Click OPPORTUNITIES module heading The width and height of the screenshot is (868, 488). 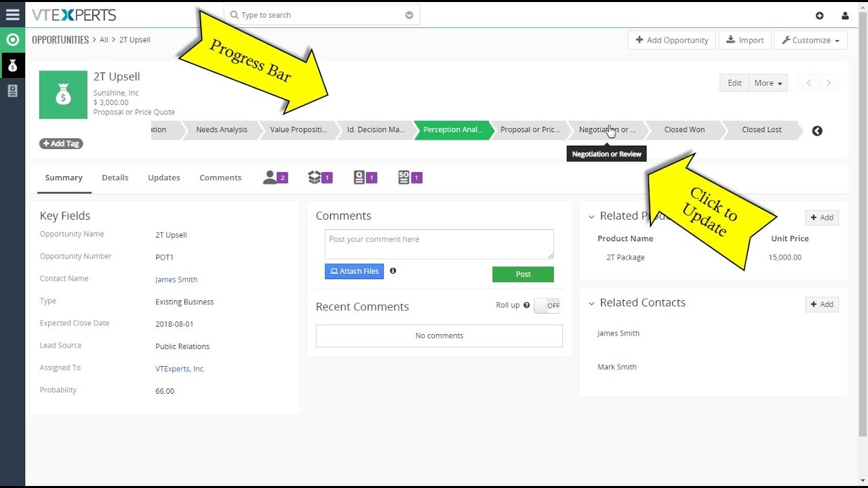click(x=60, y=40)
